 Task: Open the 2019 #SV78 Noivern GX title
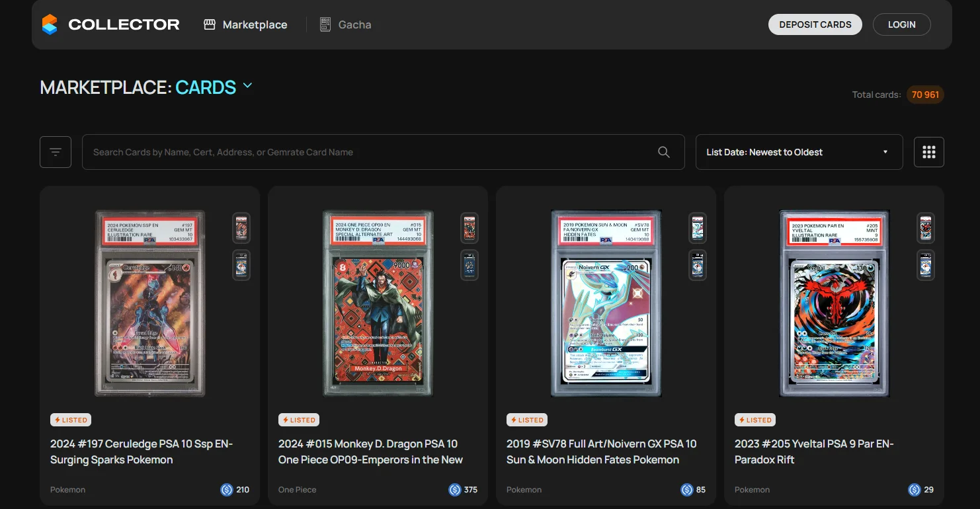[x=601, y=451]
